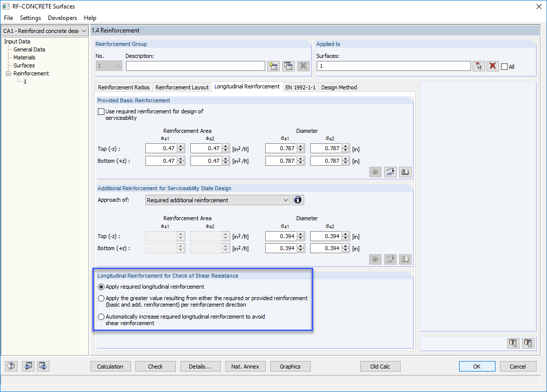
Task: Create a new reinforcement group
Action: pyautogui.click(x=273, y=65)
